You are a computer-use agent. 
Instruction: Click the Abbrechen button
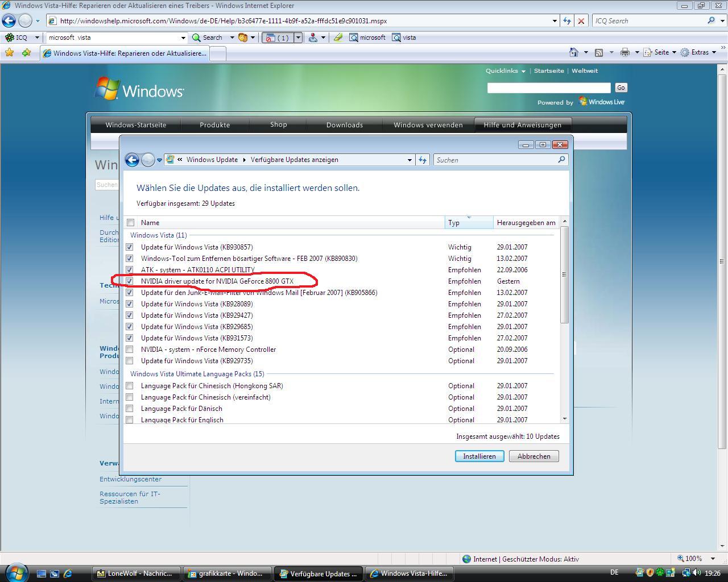(x=534, y=456)
